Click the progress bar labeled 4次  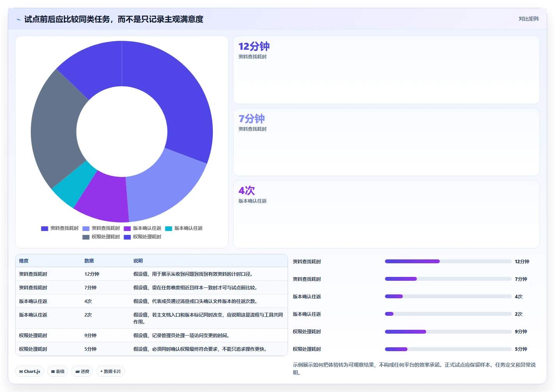click(448, 296)
